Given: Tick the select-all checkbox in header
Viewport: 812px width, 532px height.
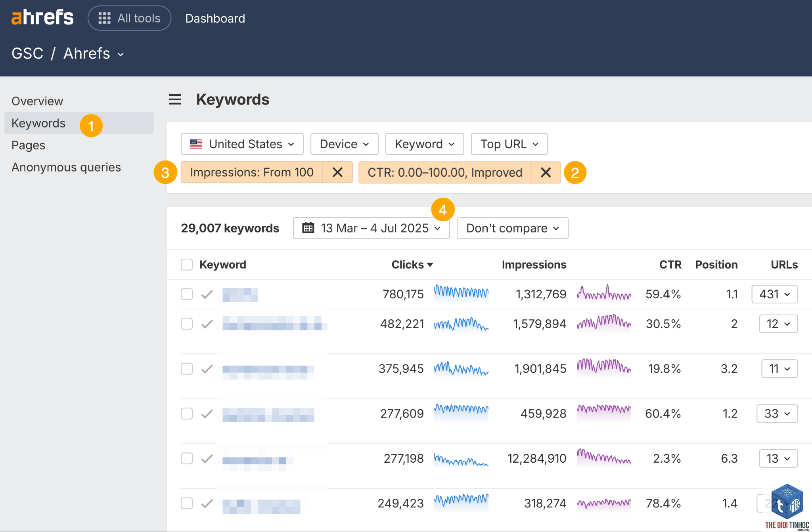Looking at the screenshot, I should tap(187, 265).
